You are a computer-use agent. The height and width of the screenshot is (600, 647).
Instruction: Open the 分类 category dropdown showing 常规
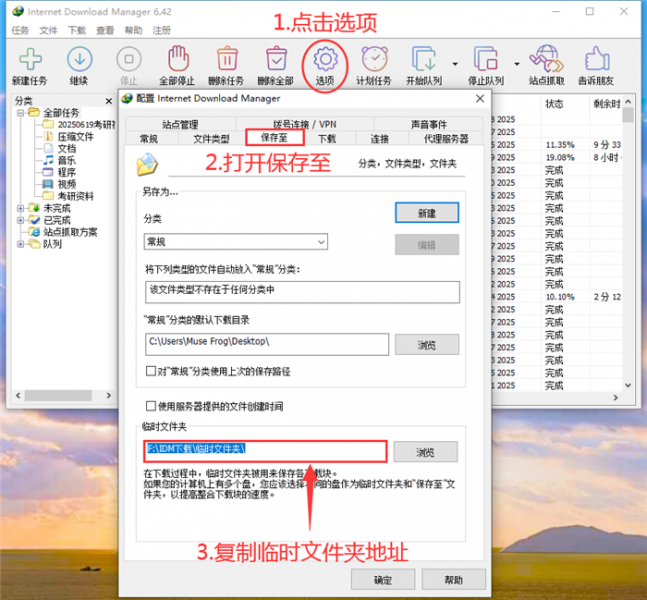(x=236, y=242)
